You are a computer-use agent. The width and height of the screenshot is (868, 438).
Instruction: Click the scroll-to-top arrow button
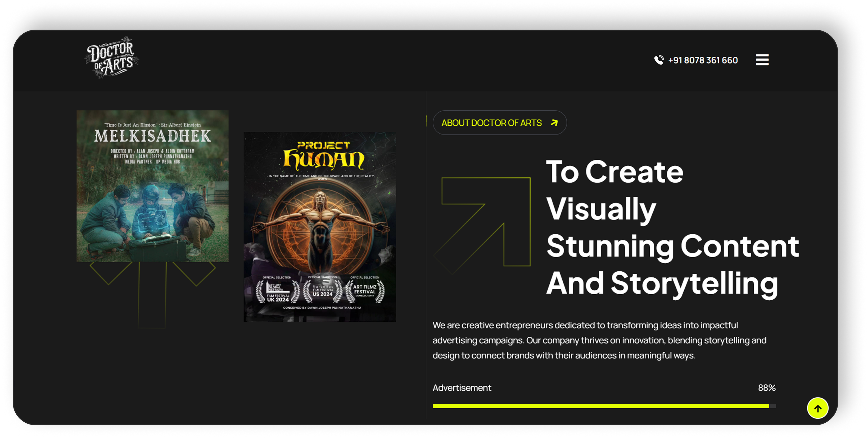point(817,408)
